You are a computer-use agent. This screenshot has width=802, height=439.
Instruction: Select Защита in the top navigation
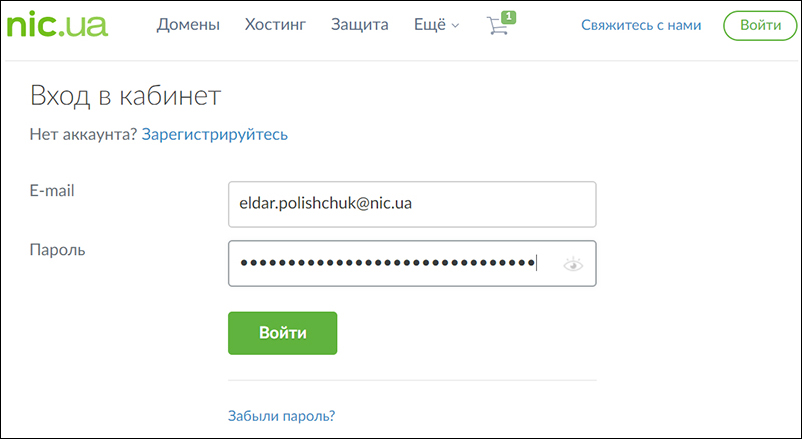click(x=360, y=25)
